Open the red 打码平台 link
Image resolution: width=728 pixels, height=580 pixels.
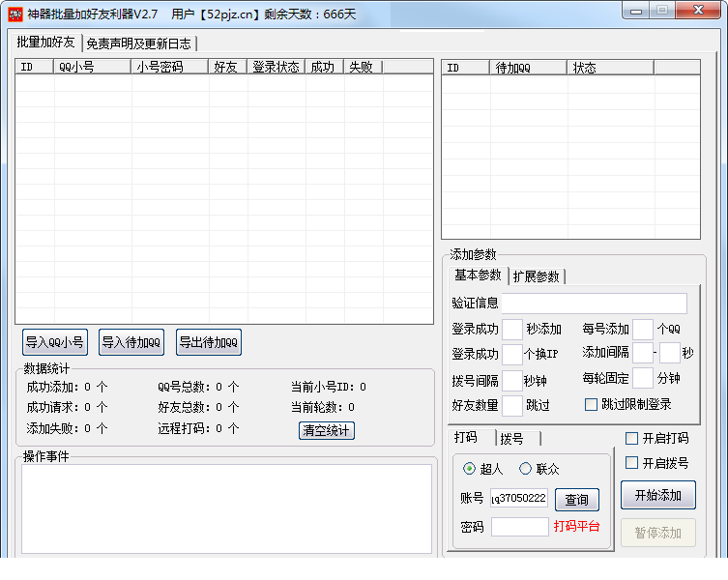[x=576, y=527]
